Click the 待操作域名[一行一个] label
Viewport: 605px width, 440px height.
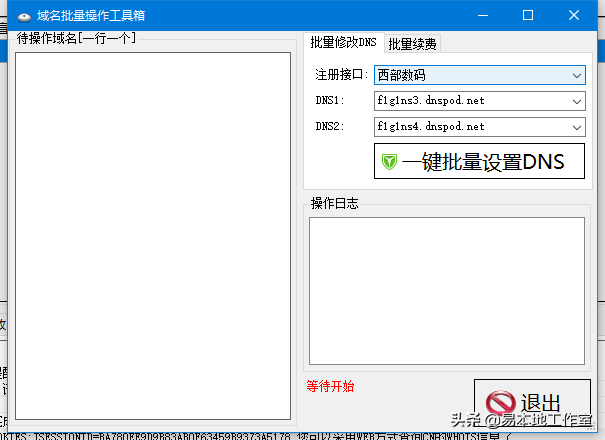click(76, 38)
